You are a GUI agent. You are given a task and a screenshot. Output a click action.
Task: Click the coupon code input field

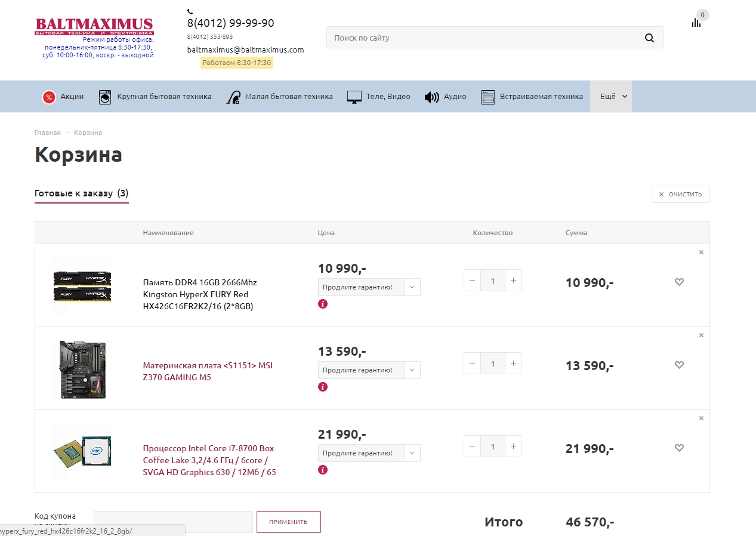click(x=174, y=522)
